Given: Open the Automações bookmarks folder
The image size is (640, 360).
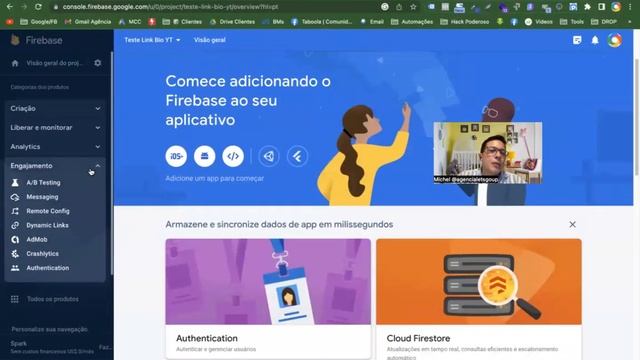Looking at the screenshot, I should 412,22.
